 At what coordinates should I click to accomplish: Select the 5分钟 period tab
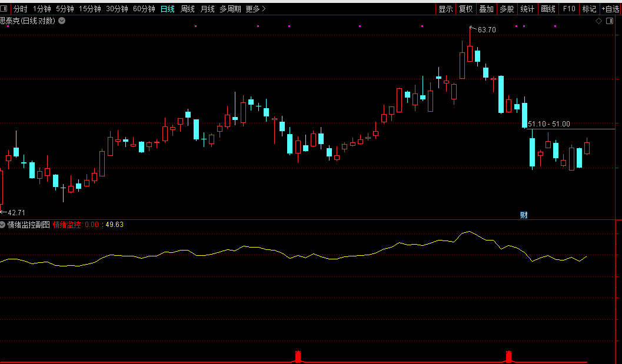pos(65,9)
